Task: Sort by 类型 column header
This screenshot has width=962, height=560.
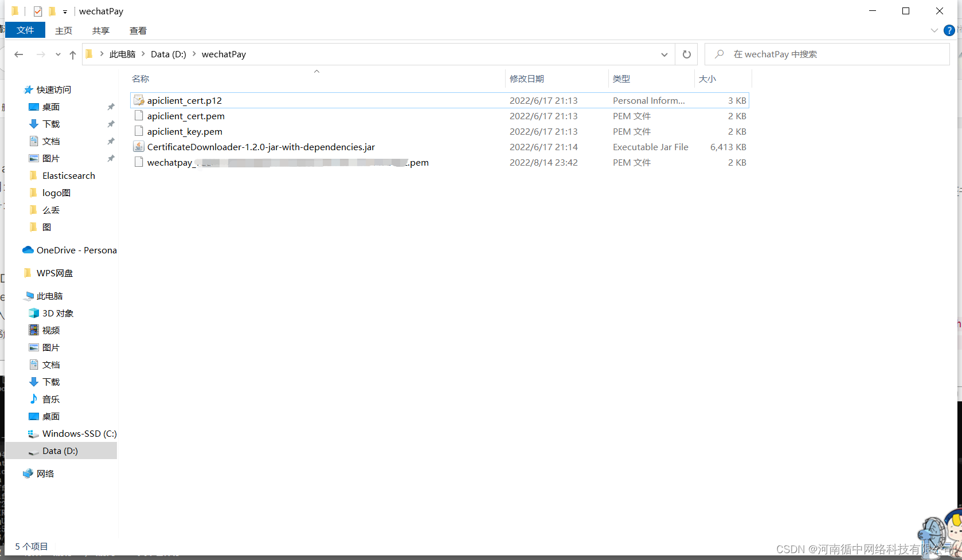Action: tap(621, 79)
